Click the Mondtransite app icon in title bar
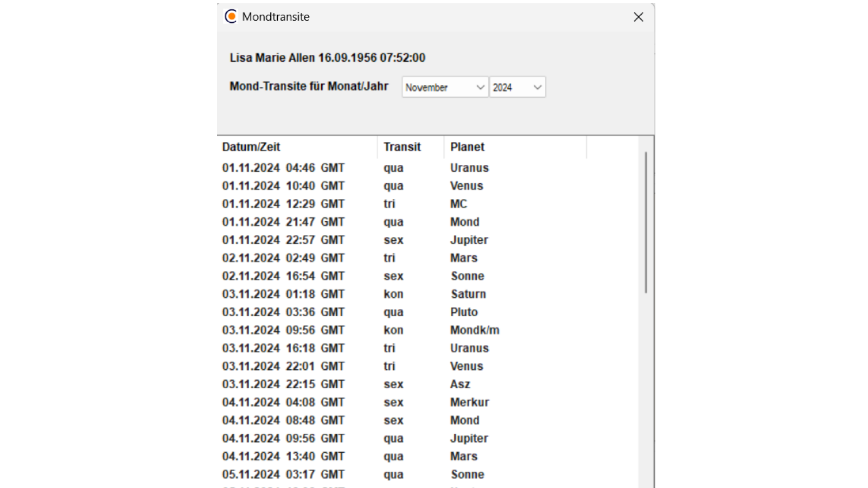The height and width of the screenshot is (488, 868). pyautogui.click(x=231, y=17)
